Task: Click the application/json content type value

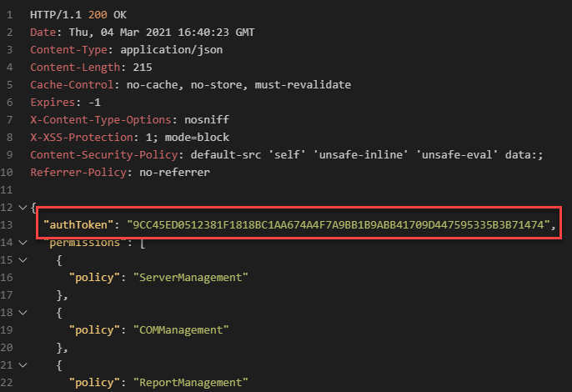Action: coord(177,50)
